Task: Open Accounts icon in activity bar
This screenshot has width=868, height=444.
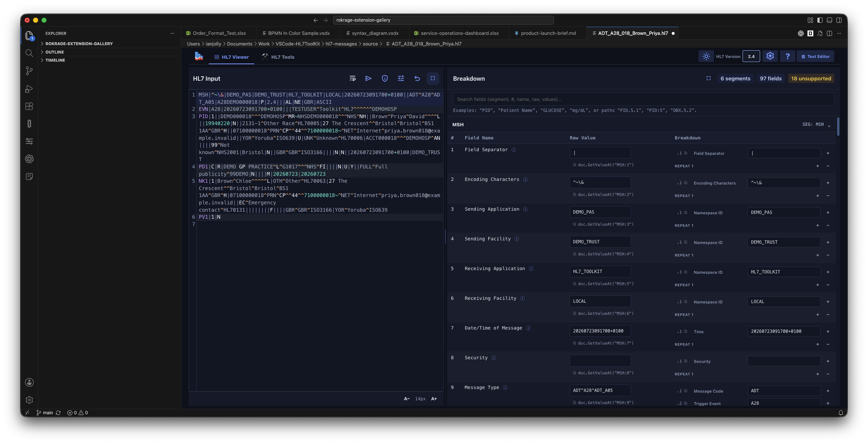Action: coord(29,382)
